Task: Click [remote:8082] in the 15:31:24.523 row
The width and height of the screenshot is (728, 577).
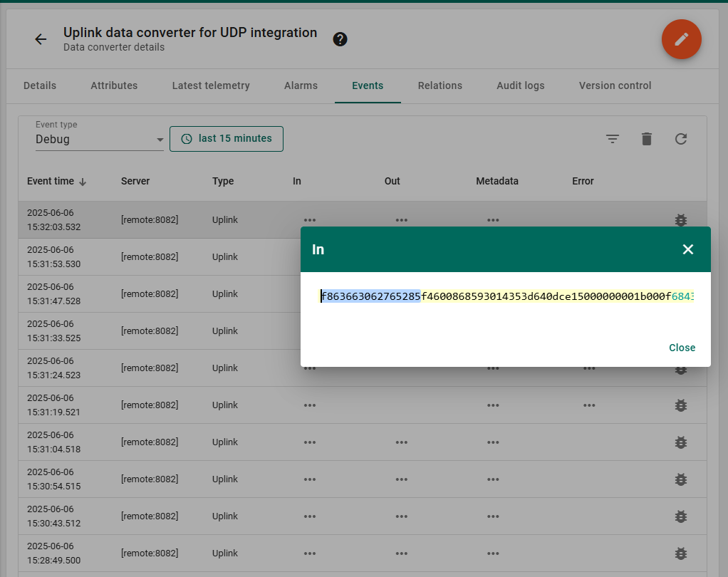Action: [150, 368]
